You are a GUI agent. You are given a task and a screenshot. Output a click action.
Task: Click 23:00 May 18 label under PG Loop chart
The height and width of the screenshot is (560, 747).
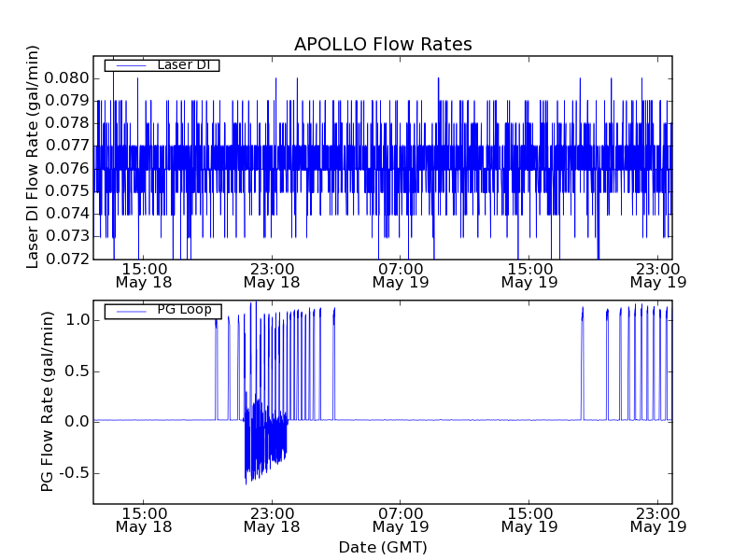272,519
